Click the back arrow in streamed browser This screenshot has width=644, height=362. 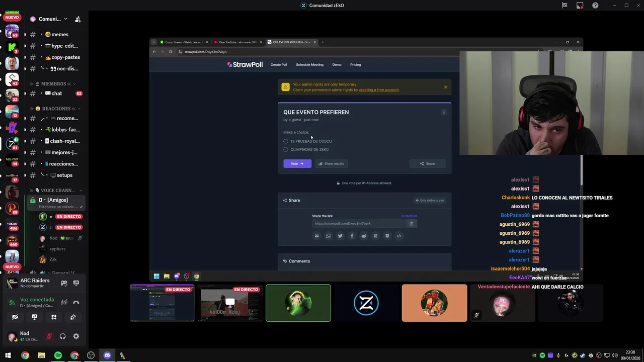(154, 52)
